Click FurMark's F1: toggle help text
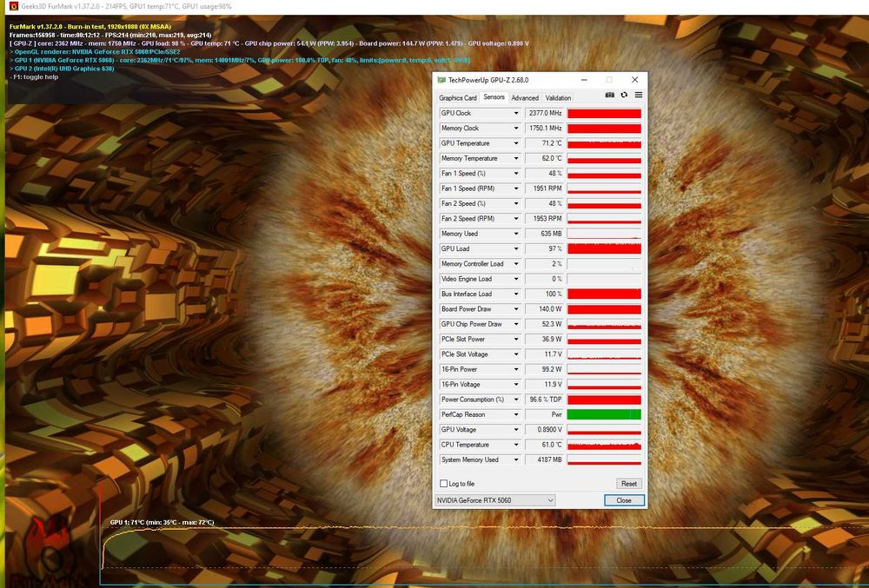The width and height of the screenshot is (869, 588). [34, 77]
